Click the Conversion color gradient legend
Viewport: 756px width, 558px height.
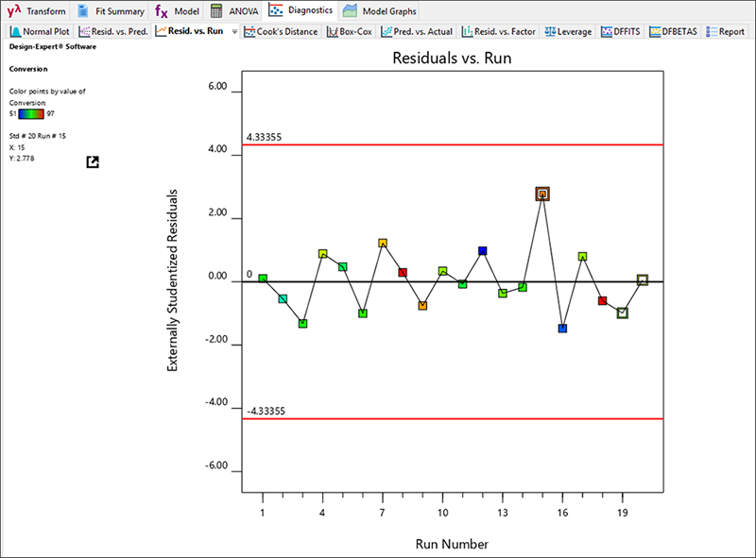coord(37,113)
